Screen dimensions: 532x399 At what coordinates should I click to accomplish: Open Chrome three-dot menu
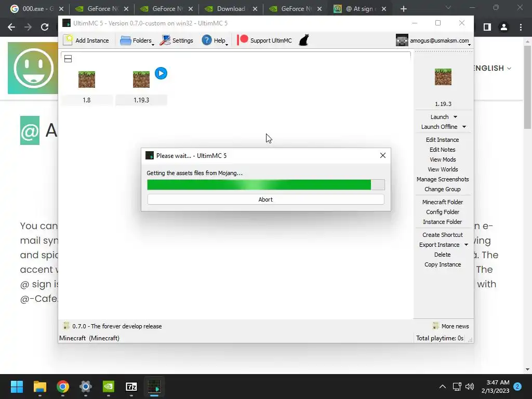pos(521,27)
